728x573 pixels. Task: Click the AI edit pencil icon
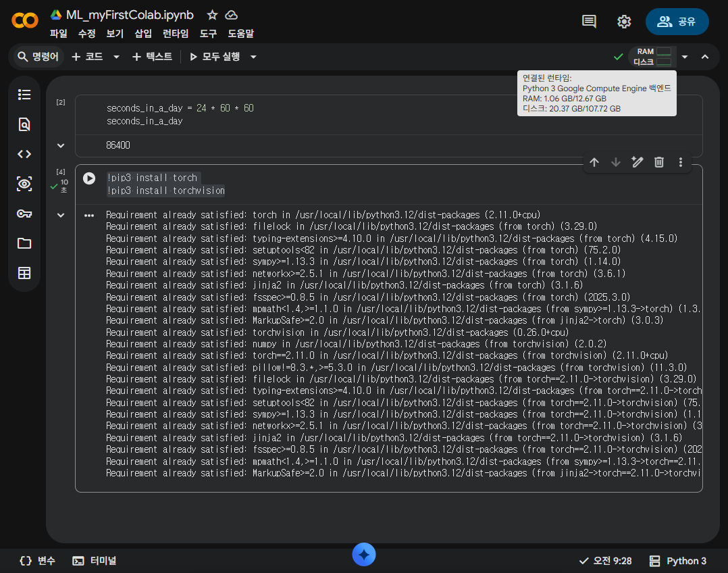click(637, 162)
